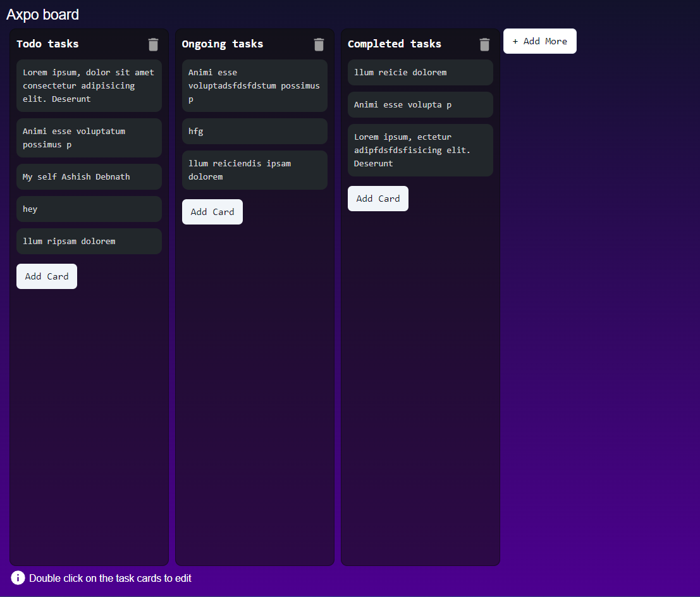Click the Todo tasks column title
Screen dimensions: 700x597
click(48, 44)
